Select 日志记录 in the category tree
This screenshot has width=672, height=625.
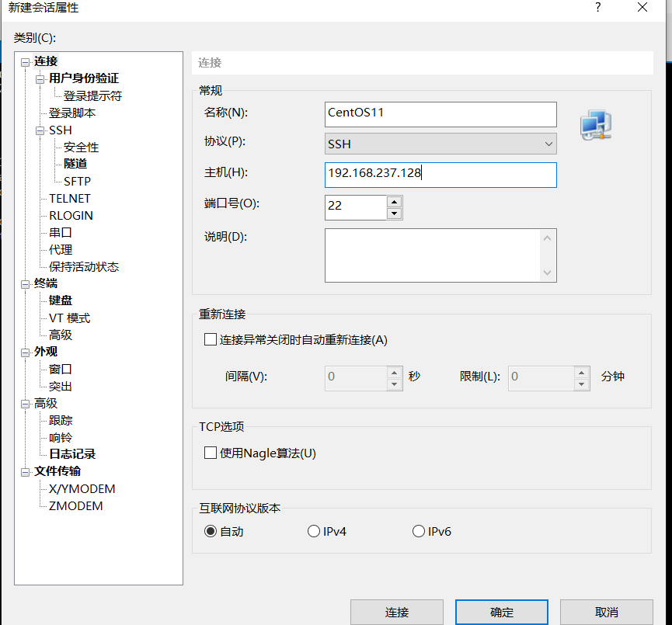[x=72, y=454]
